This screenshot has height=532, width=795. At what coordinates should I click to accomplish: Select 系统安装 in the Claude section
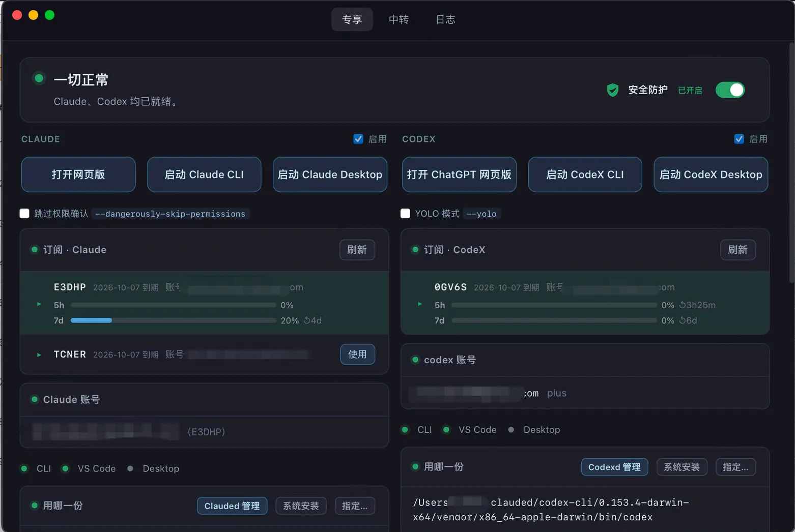coord(301,506)
